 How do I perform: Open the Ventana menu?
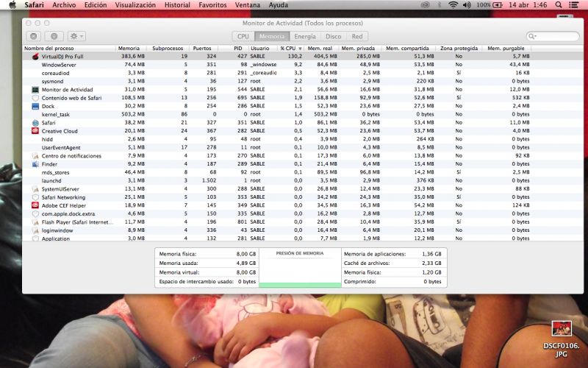248,5
